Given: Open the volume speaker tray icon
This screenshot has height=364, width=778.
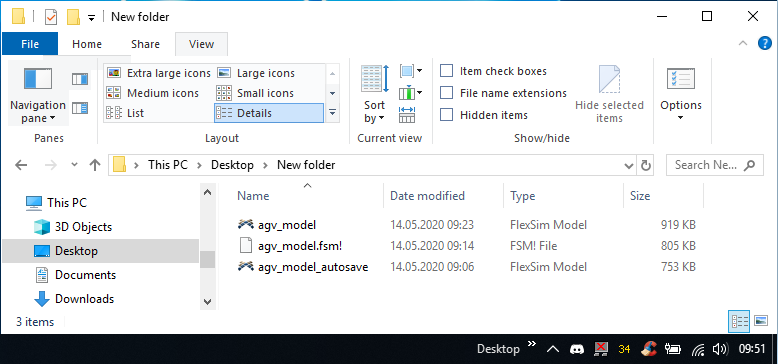Looking at the screenshot, I should pos(720,349).
